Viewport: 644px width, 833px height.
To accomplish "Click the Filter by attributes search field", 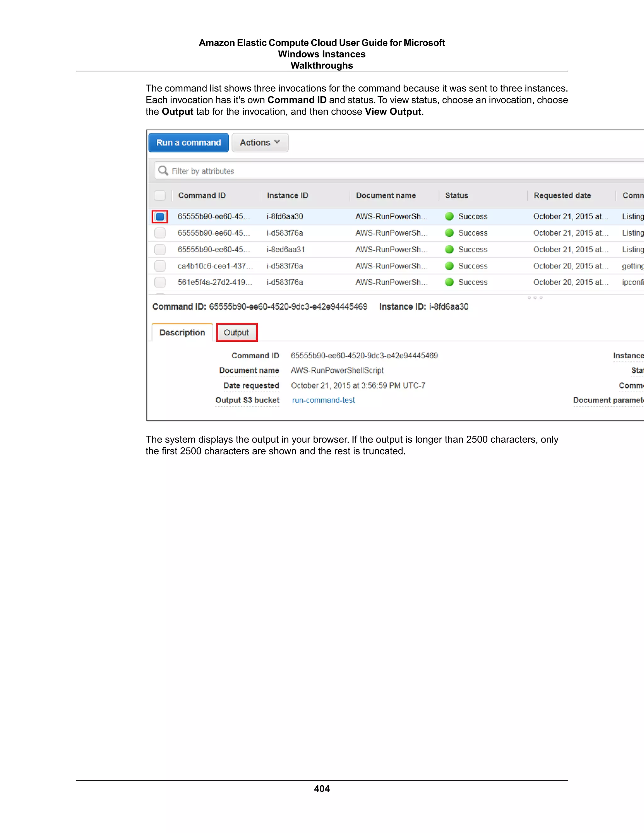I will click(399, 170).
